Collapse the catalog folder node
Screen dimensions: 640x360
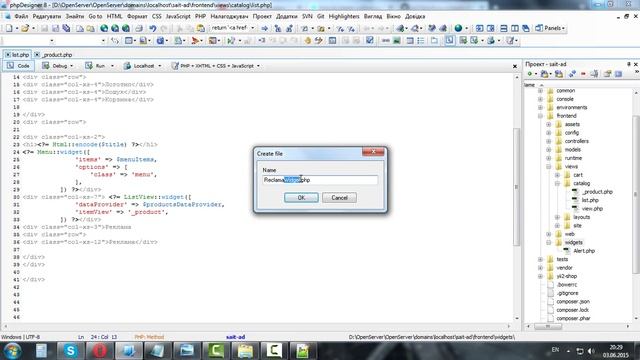557,183
